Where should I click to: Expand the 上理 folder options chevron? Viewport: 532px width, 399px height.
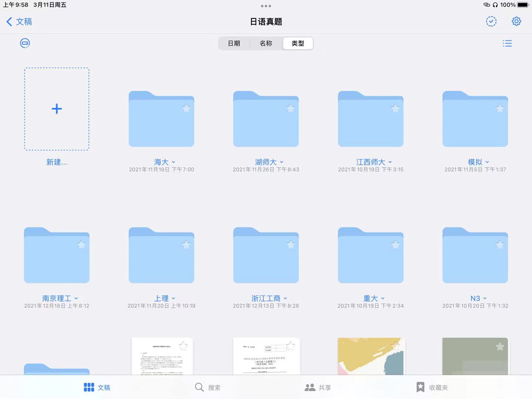click(x=173, y=299)
